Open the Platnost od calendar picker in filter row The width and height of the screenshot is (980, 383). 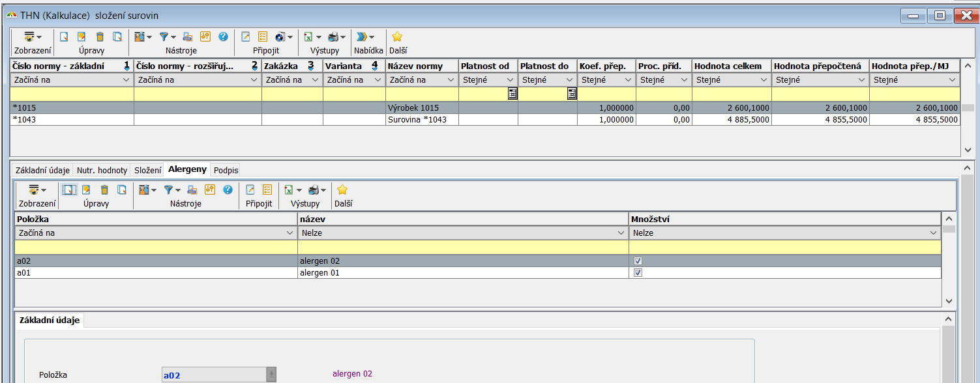pos(512,94)
